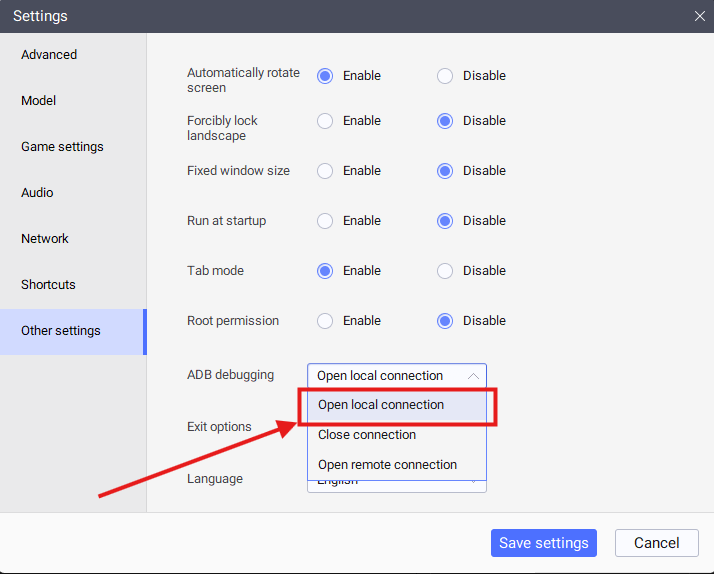Click the Cancel button
The width and height of the screenshot is (714, 574).
(x=657, y=543)
